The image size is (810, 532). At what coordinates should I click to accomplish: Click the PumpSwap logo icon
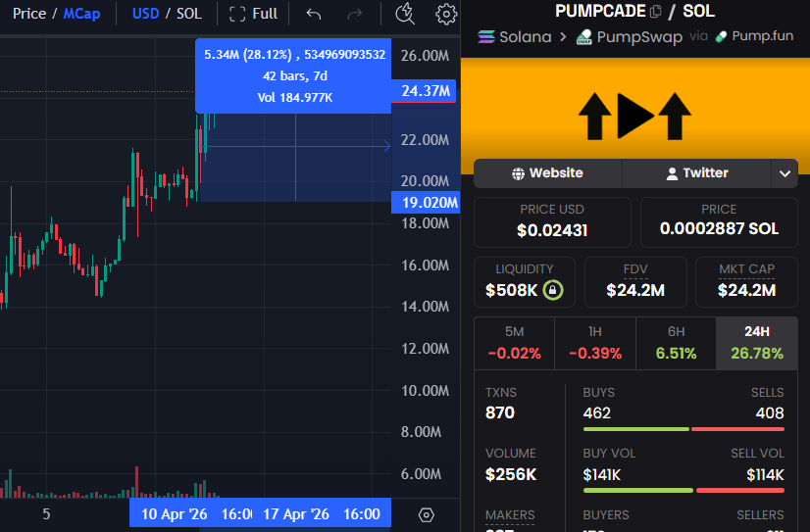[x=583, y=36]
